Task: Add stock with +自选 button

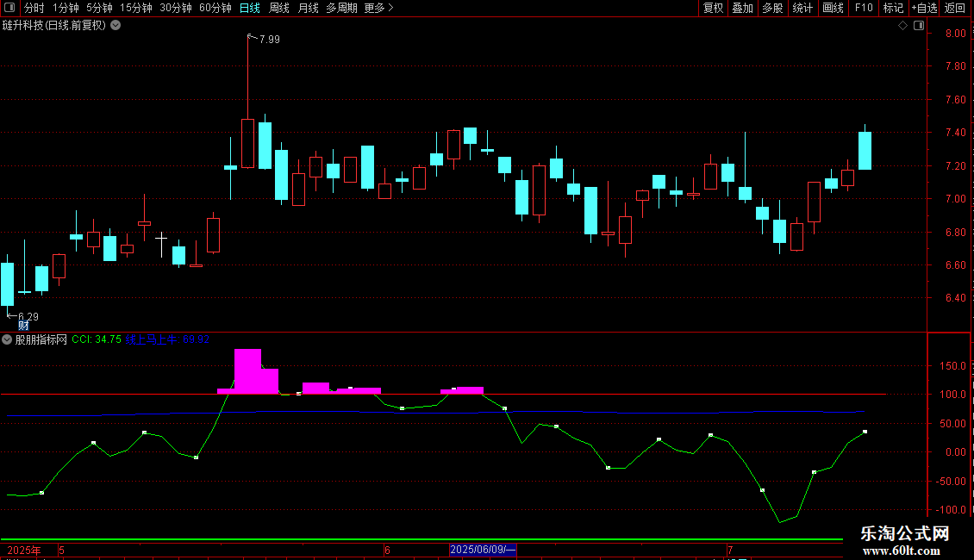Action: click(924, 8)
